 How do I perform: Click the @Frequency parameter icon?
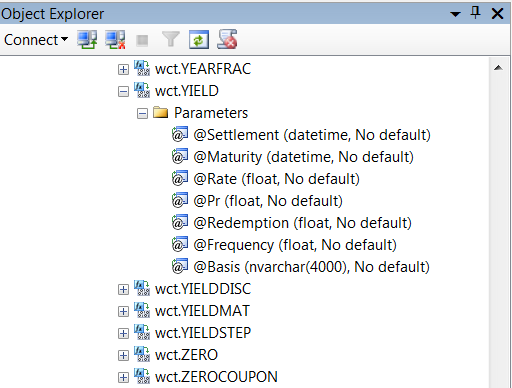(180, 244)
